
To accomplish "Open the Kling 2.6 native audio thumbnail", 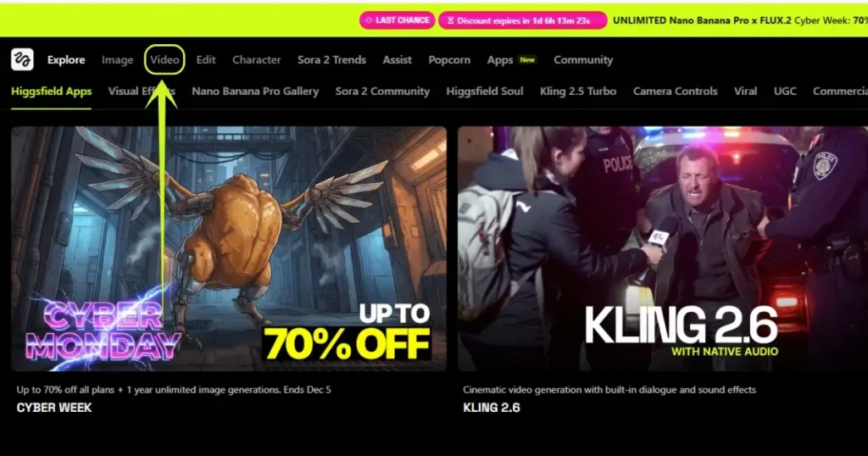I will [x=663, y=248].
